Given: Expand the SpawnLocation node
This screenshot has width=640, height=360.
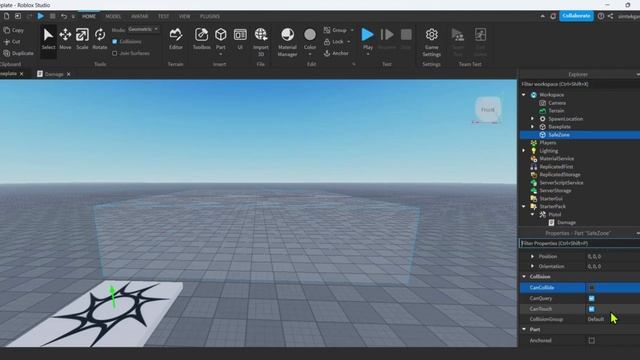Looking at the screenshot, I should [532, 119].
